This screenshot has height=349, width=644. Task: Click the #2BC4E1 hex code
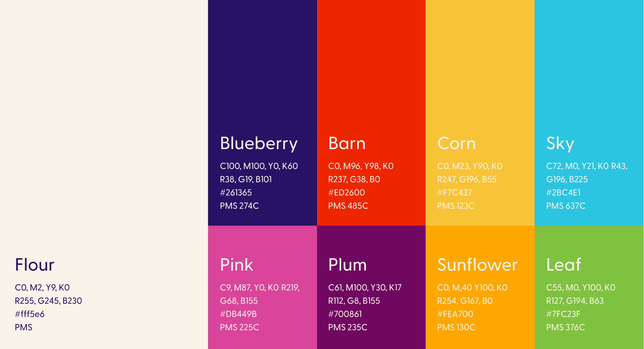[x=563, y=193]
